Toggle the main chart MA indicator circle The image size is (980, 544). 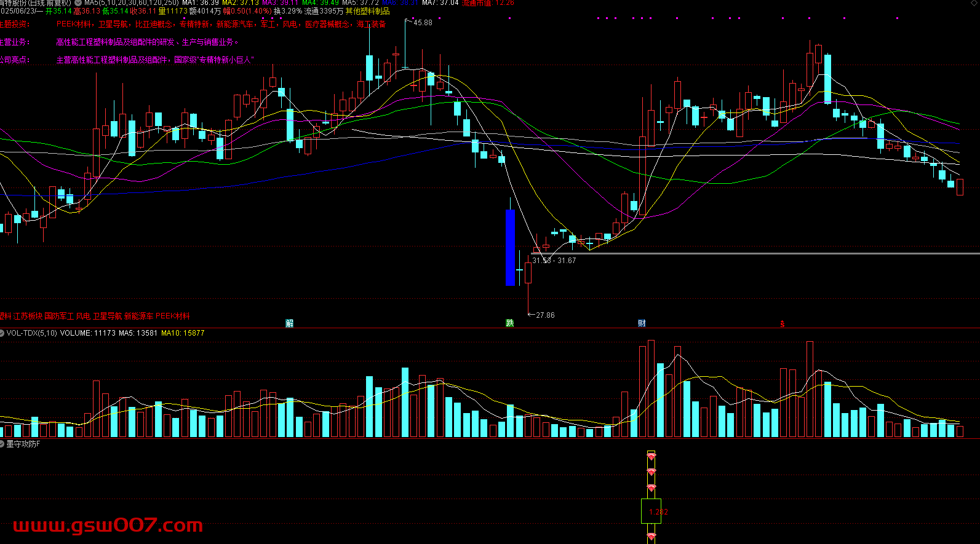[x=78, y=2]
